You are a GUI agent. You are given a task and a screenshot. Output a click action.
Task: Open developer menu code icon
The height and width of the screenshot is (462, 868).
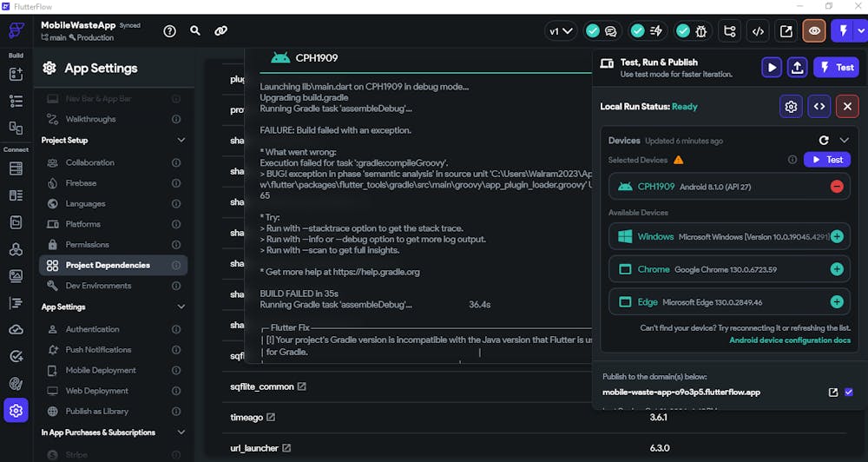[758, 31]
